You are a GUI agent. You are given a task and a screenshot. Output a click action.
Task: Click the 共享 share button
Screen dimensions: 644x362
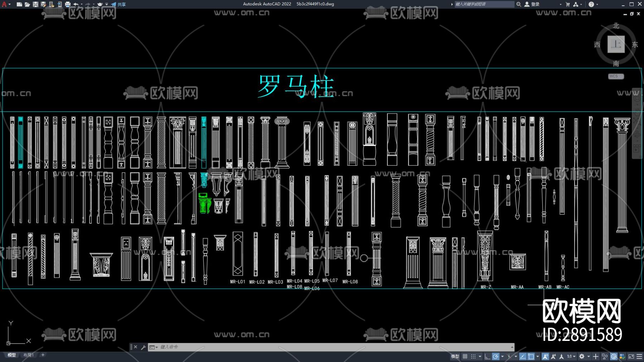(118, 4)
